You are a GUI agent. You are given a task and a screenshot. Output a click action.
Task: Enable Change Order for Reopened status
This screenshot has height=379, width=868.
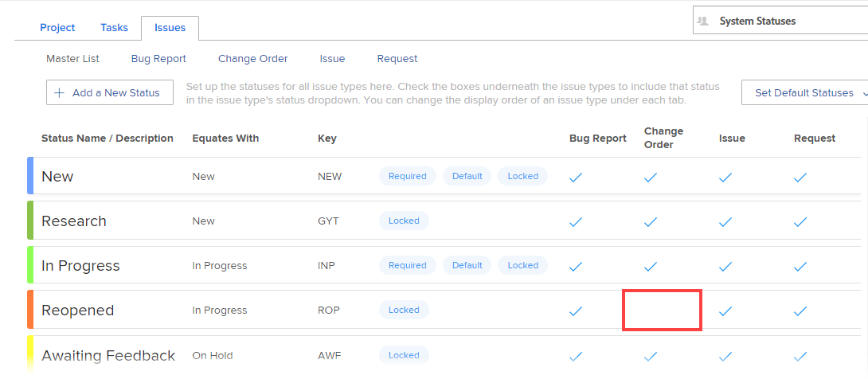click(661, 311)
